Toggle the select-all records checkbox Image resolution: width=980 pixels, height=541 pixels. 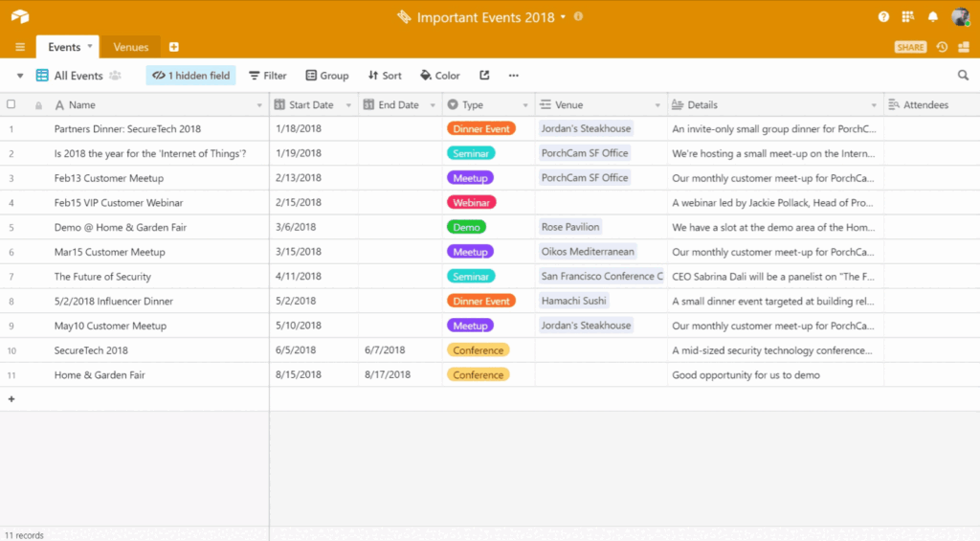click(x=11, y=104)
